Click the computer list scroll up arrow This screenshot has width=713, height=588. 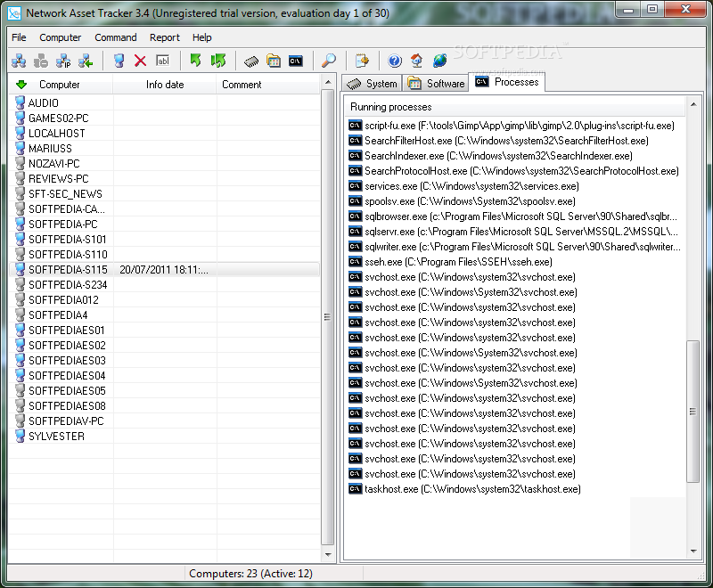click(x=328, y=82)
